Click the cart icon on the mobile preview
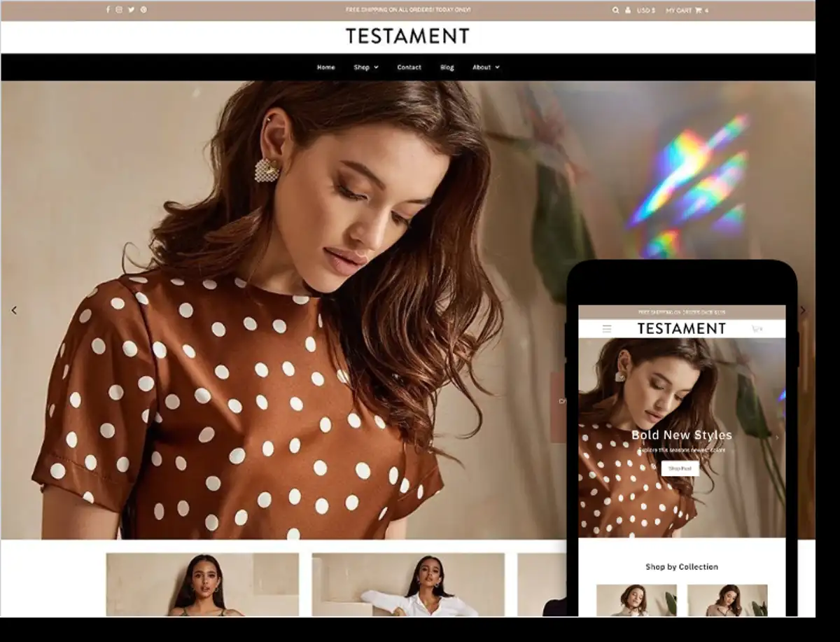840x642 pixels. 757,328
